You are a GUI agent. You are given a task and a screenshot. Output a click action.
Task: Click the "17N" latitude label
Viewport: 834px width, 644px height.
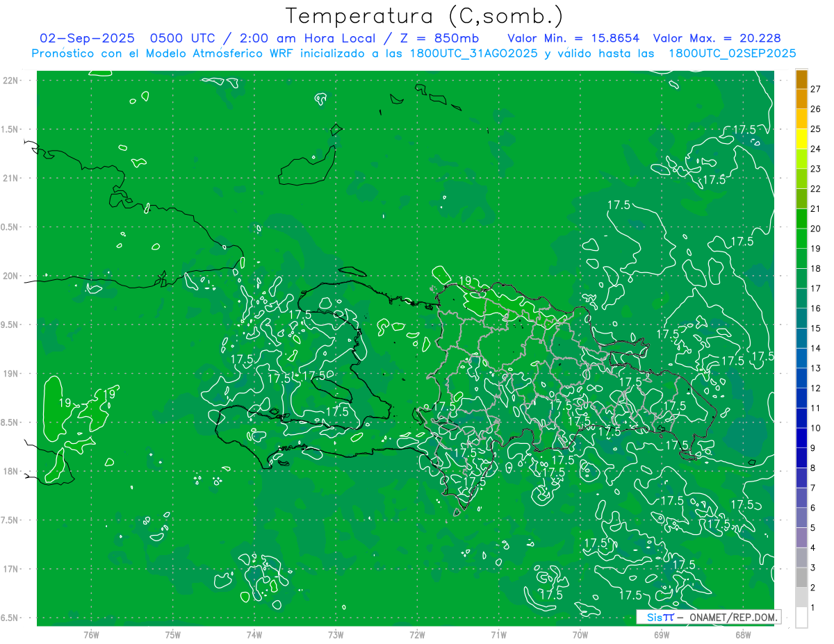[10, 569]
